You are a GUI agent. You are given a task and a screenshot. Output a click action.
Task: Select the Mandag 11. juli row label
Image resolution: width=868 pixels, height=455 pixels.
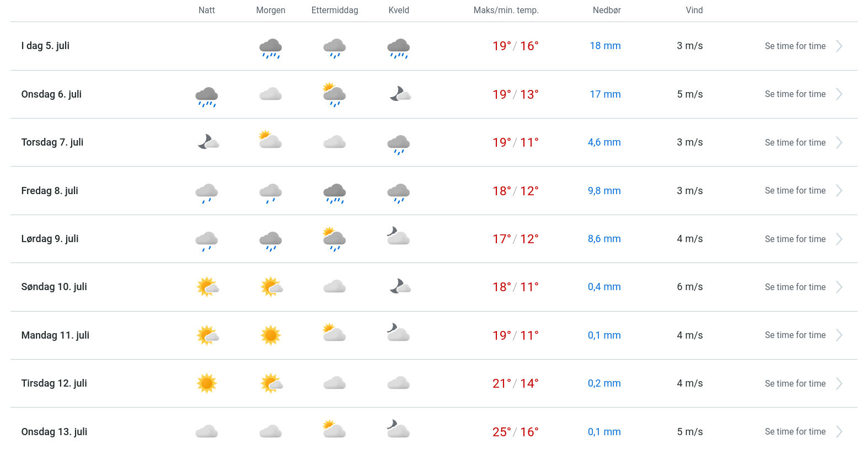[x=55, y=335]
